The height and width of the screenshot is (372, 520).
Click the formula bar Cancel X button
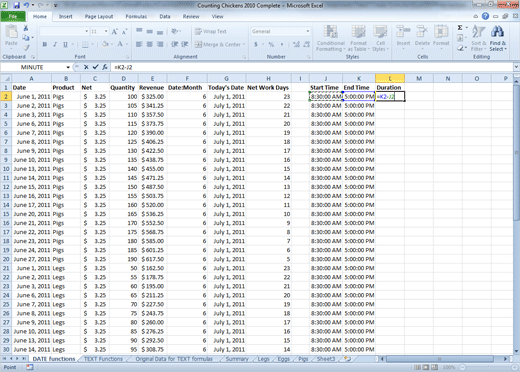click(x=86, y=67)
